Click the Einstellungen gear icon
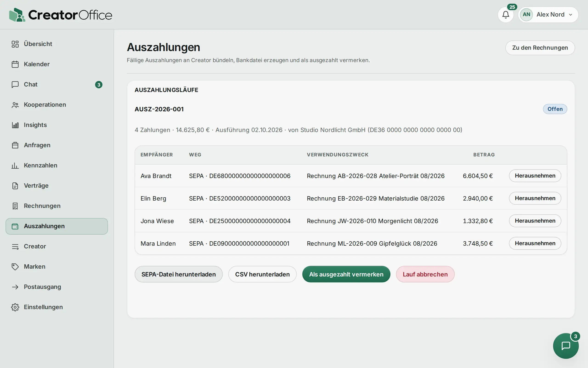 coord(15,307)
